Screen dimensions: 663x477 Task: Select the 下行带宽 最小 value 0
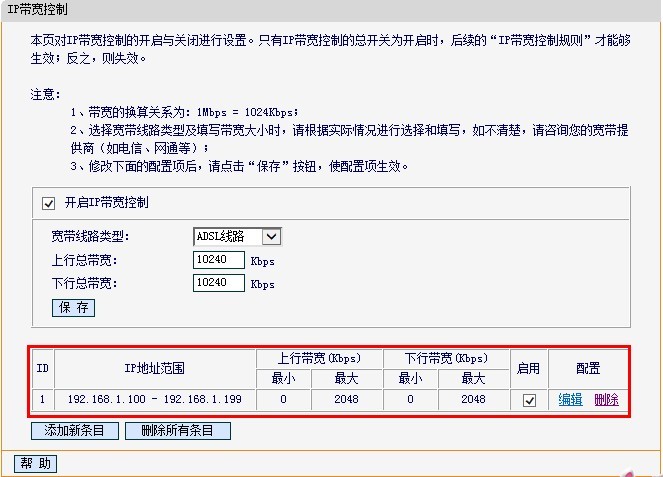410,400
